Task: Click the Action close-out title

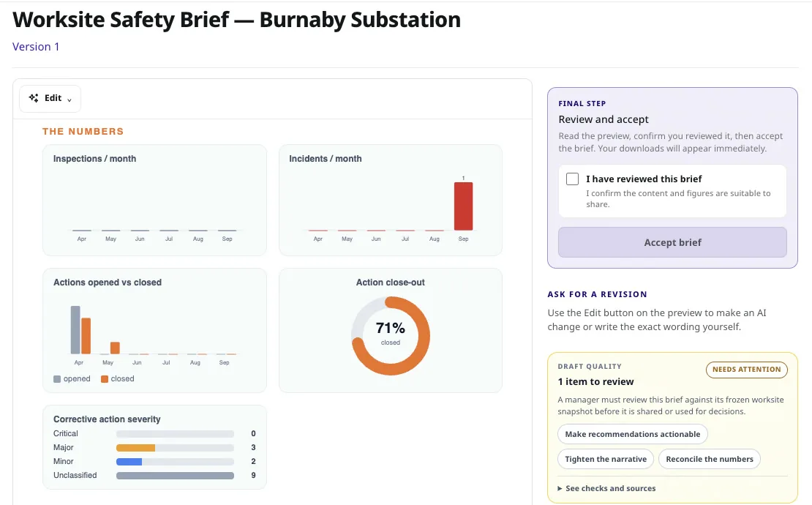Action: 391,283
